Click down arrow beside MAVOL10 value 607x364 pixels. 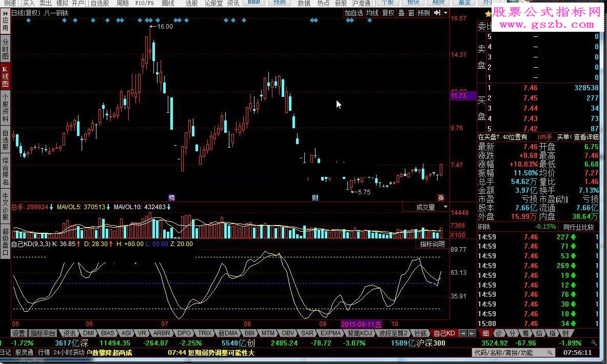tap(169, 207)
